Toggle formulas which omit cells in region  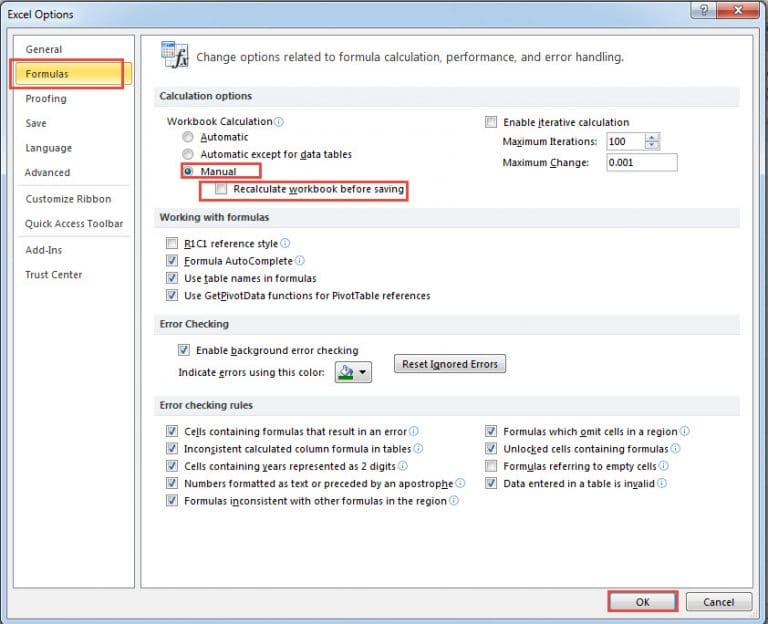(x=491, y=431)
